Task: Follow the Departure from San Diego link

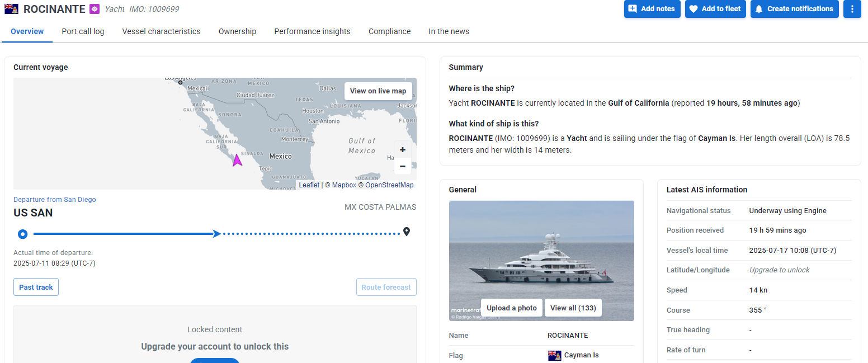Action: pos(55,200)
